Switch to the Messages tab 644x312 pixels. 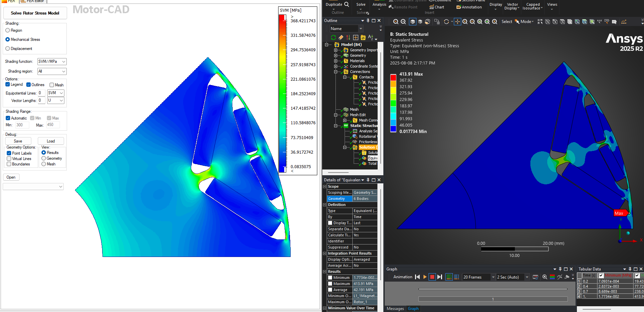(395, 309)
